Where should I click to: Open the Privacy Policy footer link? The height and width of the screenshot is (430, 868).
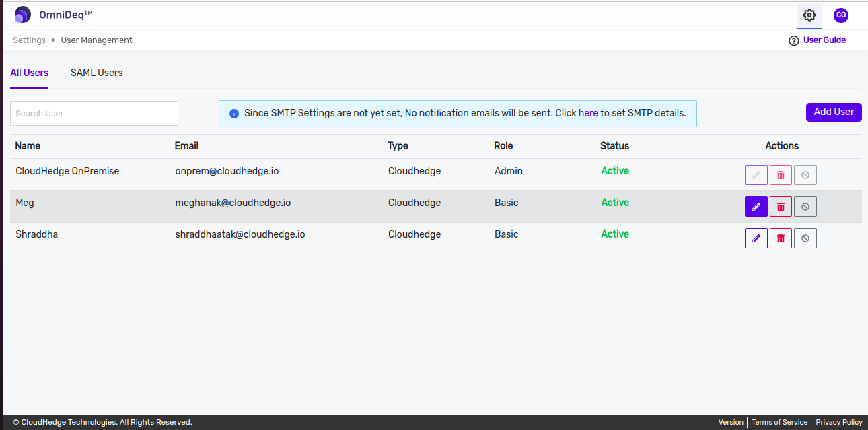click(x=839, y=422)
